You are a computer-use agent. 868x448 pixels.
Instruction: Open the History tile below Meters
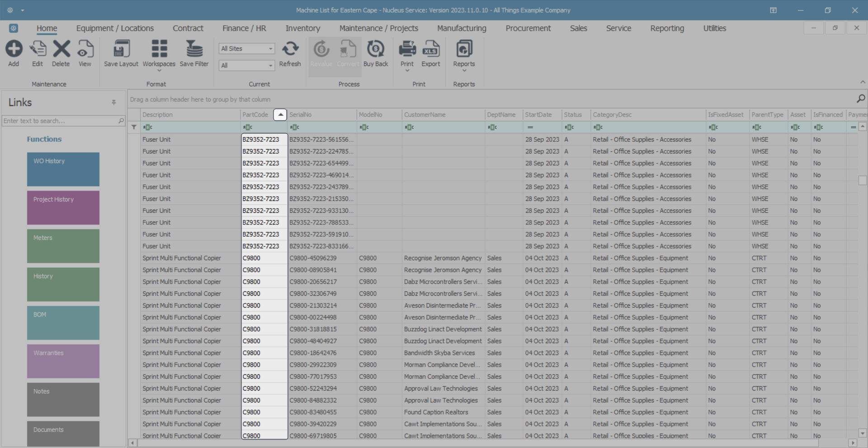[x=63, y=285]
